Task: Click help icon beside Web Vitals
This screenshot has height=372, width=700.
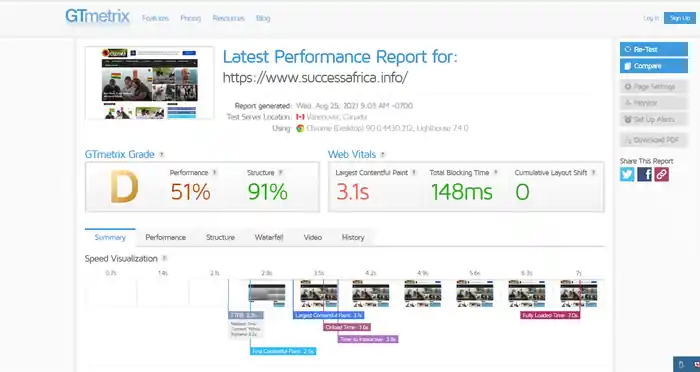Action: click(x=383, y=155)
